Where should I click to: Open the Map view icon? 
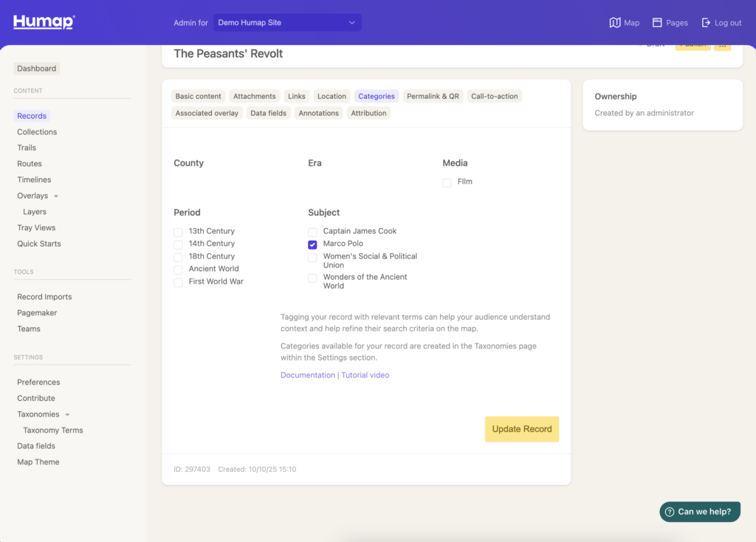coord(615,23)
